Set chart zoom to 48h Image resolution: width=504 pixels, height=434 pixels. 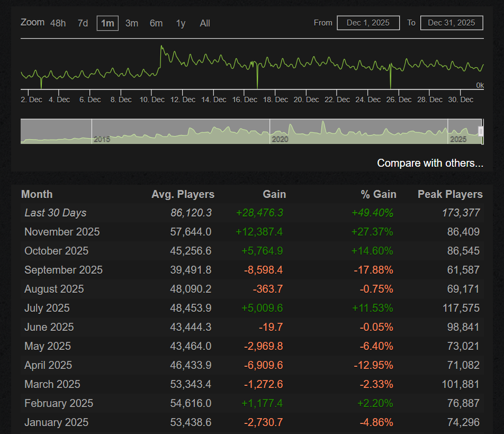coord(58,23)
